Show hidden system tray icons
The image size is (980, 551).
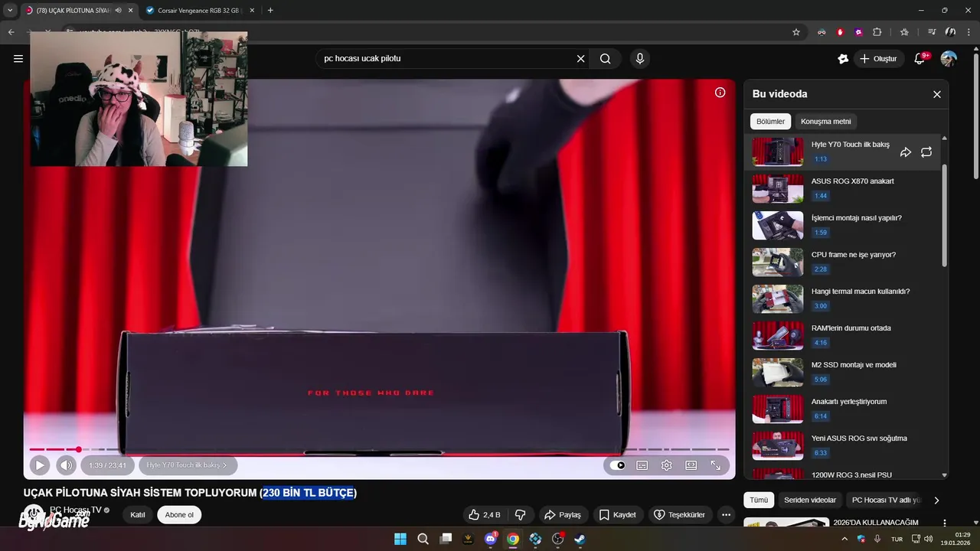(x=845, y=539)
